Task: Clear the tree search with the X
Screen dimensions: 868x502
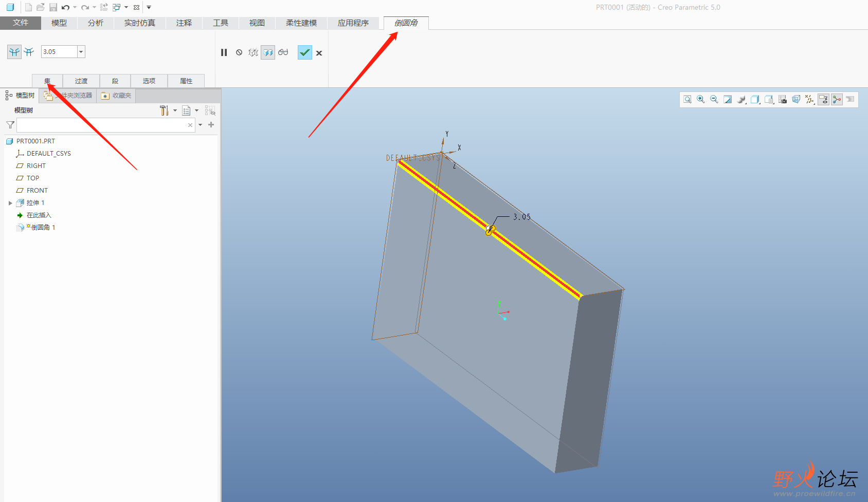Action: click(x=190, y=125)
